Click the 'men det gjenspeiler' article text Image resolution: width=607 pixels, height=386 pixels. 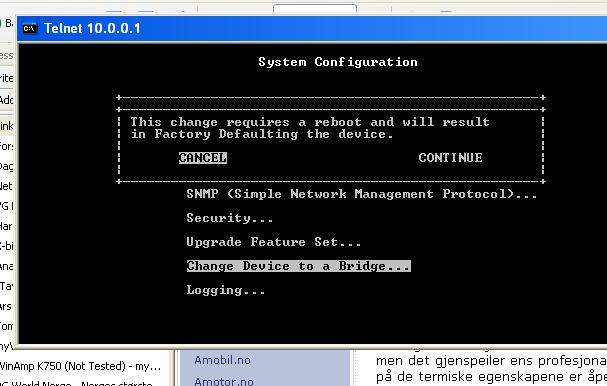(491, 361)
